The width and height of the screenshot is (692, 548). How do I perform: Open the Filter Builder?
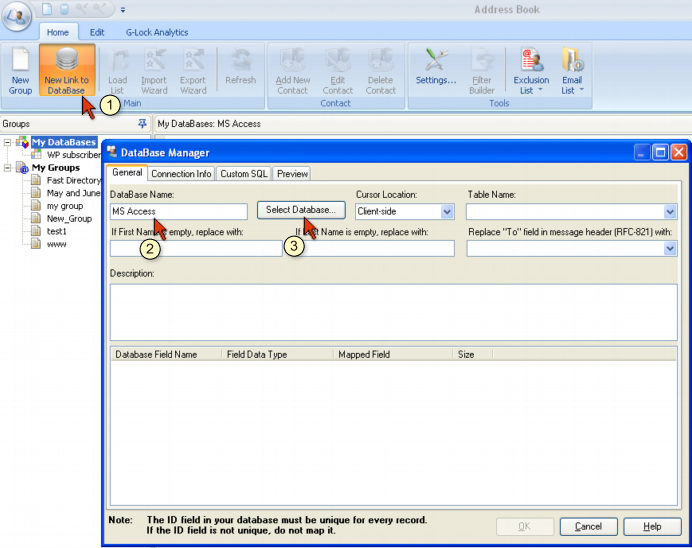click(x=482, y=71)
